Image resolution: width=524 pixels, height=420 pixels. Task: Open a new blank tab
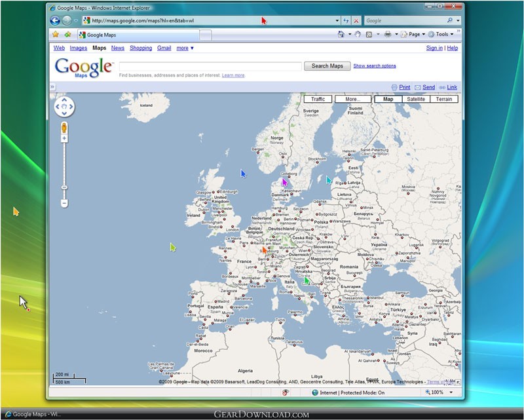(x=206, y=35)
